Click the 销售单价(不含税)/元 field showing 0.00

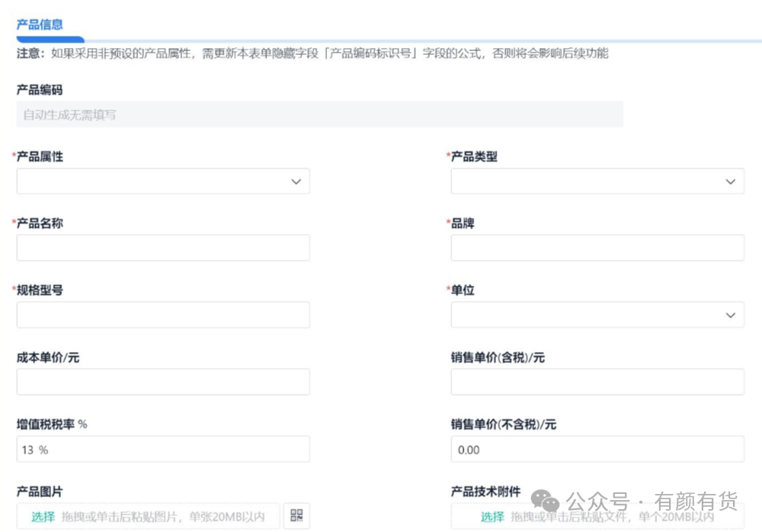597,449
